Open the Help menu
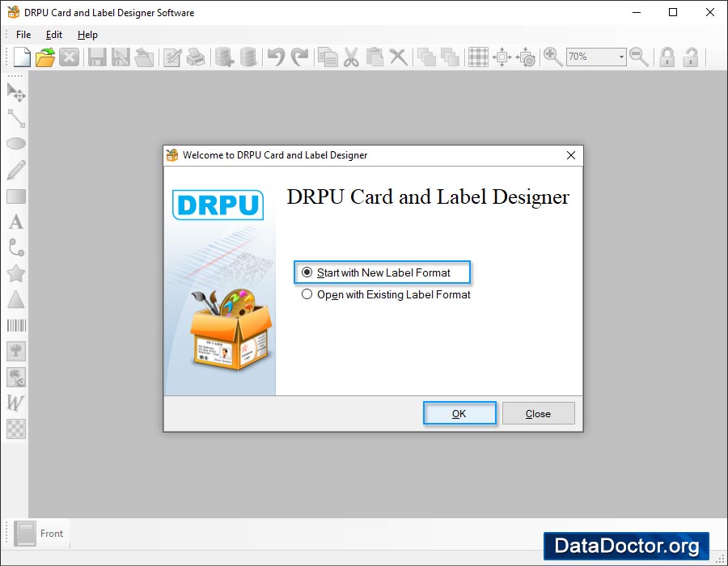 coord(87,35)
